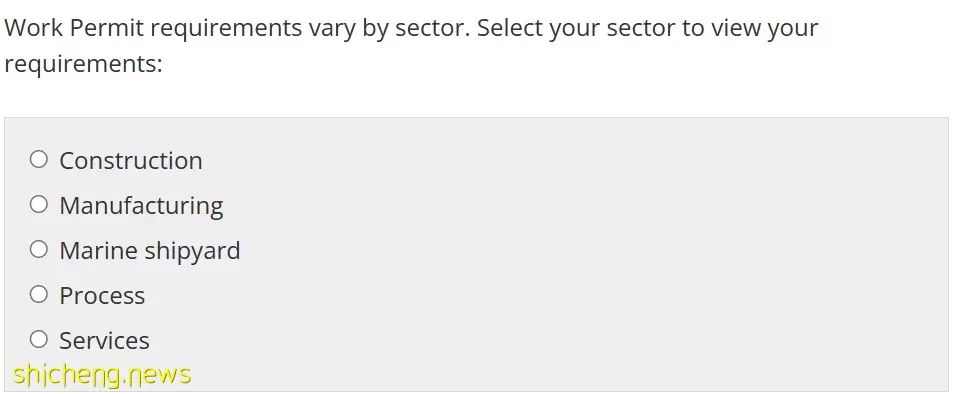Click the Manufacturing label text
This screenshot has width=953, height=394.
(x=141, y=207)
